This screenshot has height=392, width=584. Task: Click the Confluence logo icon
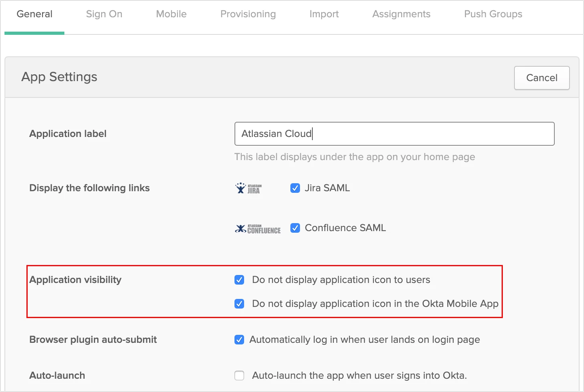258,228
